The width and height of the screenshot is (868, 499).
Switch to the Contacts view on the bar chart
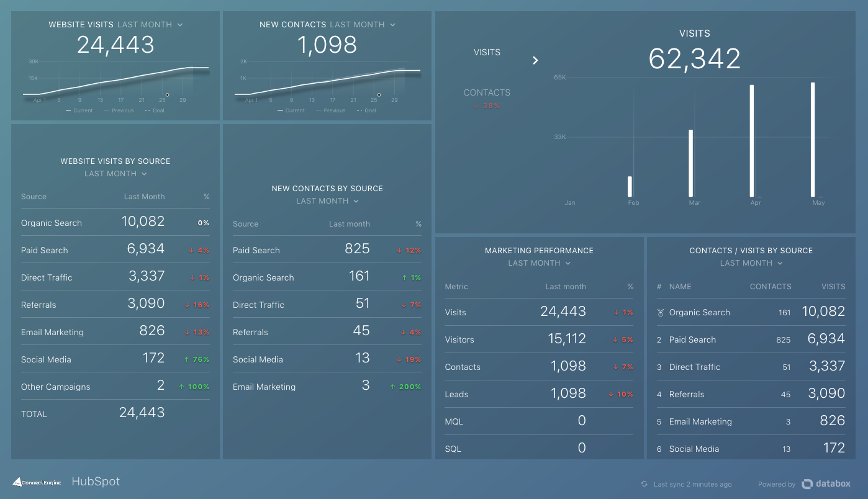(x=487, y=92)
